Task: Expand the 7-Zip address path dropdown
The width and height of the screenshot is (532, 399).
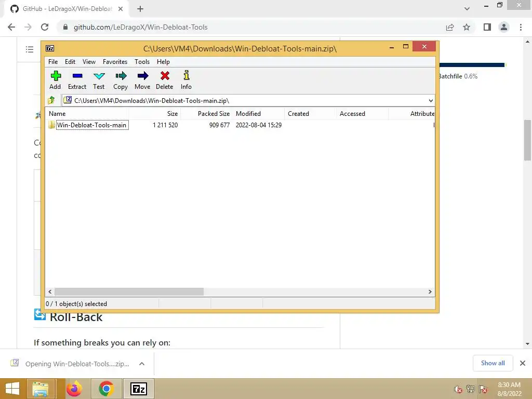Action: pyautogui.click(x=431, y=100)
